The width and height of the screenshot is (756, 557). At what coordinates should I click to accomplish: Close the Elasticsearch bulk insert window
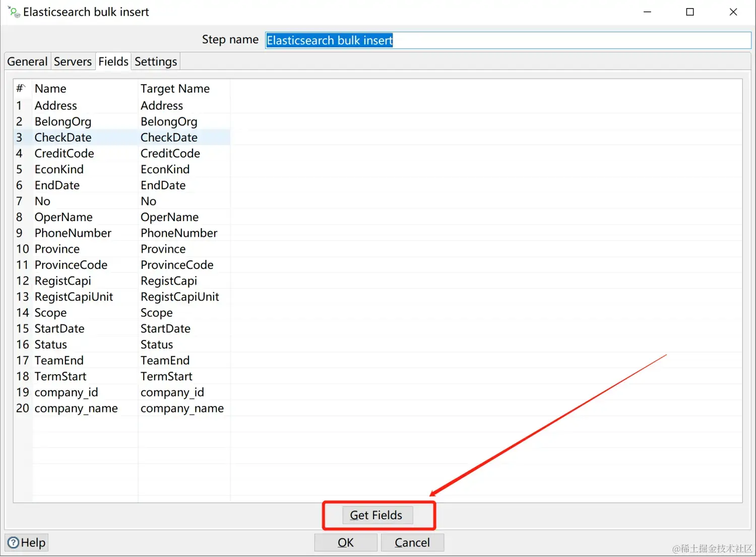tap(733, 12)
